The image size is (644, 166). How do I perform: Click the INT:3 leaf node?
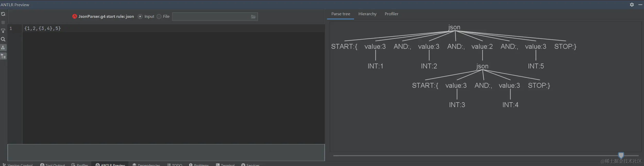click(457, 105)
